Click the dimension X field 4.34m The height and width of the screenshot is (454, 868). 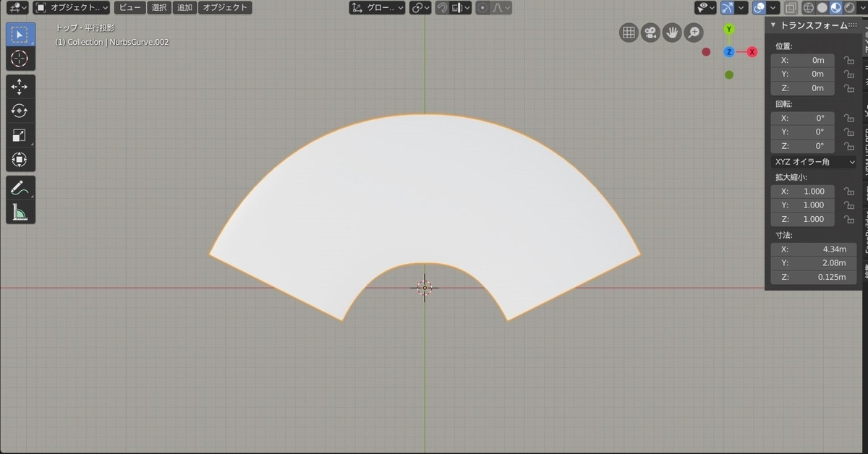pyautogui.click(x=813, y=249)
